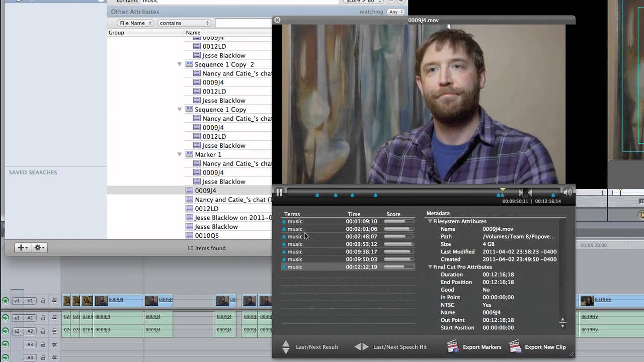Select the music hit at 00:12:12;19
The image size is (644, 362).
348,267
